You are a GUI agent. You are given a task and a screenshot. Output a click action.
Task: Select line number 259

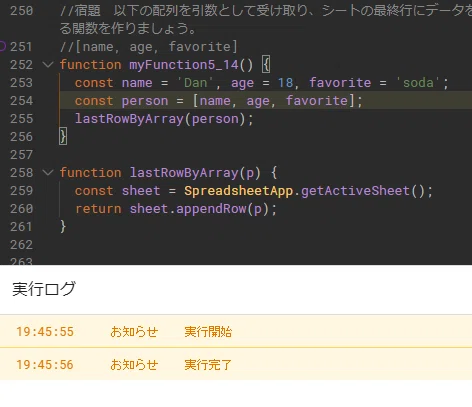point(21,191)
